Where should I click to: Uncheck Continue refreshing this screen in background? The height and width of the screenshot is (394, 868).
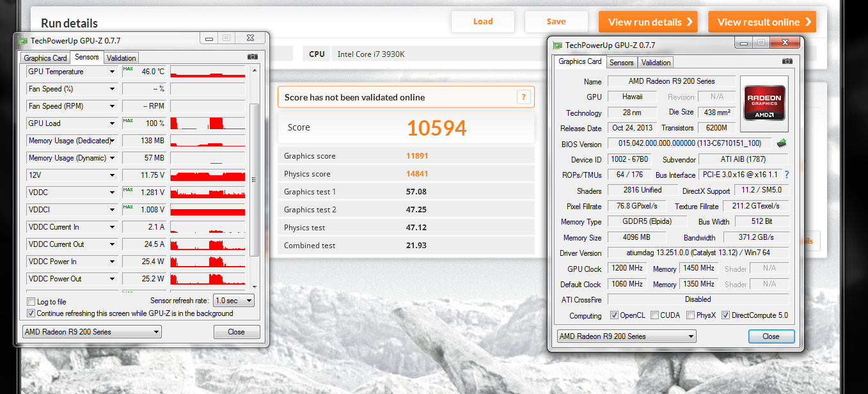coord(31,313)
